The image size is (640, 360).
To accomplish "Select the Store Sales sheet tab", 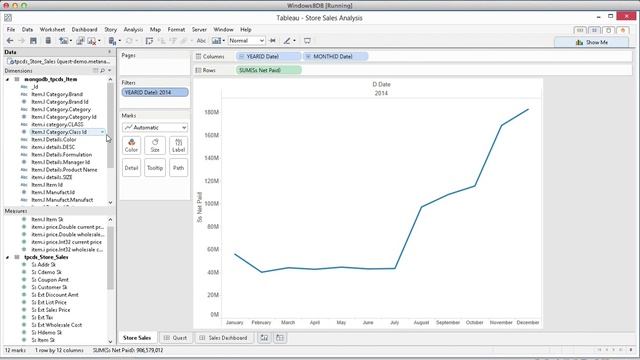I will tap(137, 338).
